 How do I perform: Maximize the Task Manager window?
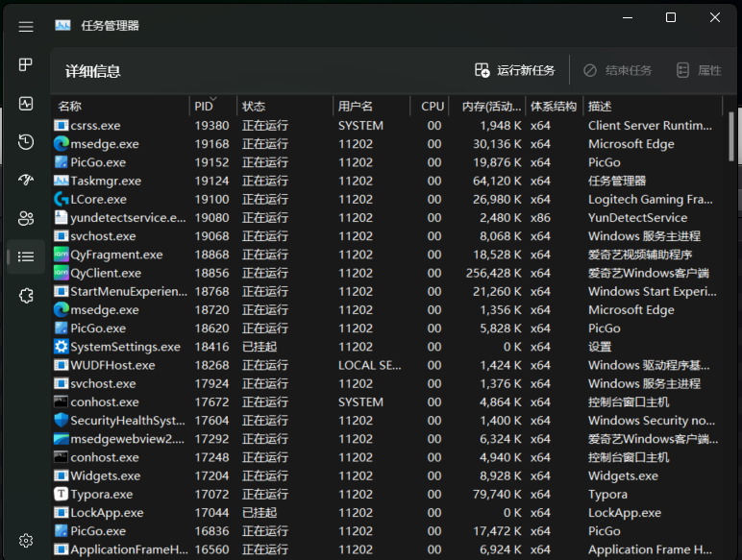coord(671,17)
